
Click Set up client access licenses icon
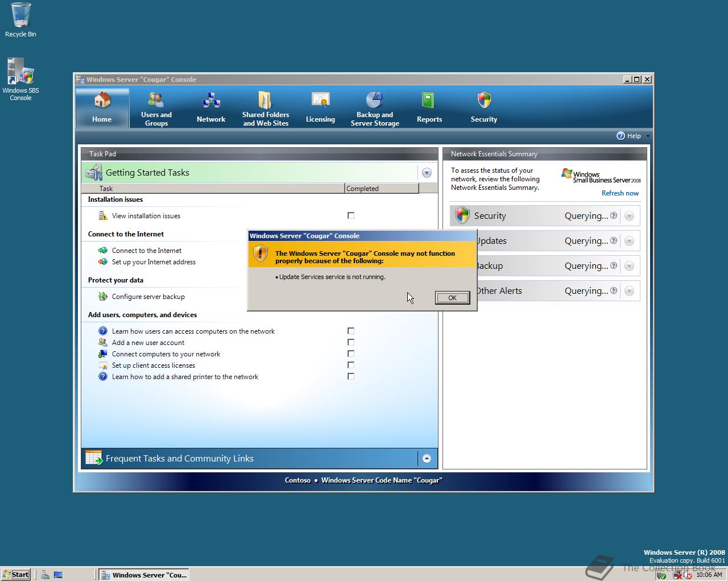coord(103,365)
